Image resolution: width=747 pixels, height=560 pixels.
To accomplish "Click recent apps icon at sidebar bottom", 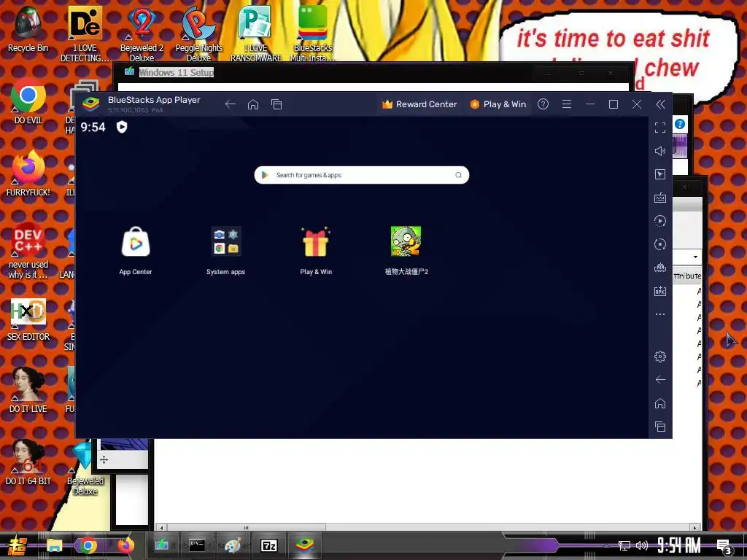I will click(660, 427).
